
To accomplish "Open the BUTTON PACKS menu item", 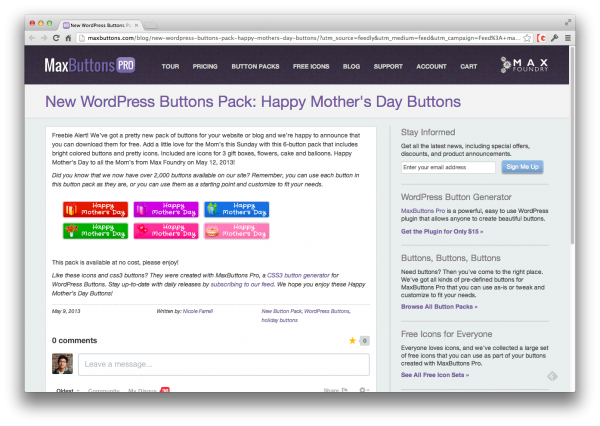I will (255, 67).
